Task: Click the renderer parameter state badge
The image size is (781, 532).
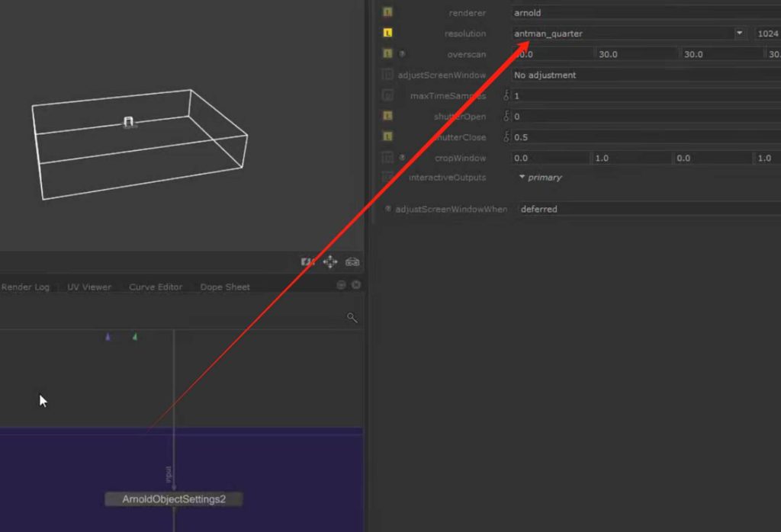Action: [387, 13]
